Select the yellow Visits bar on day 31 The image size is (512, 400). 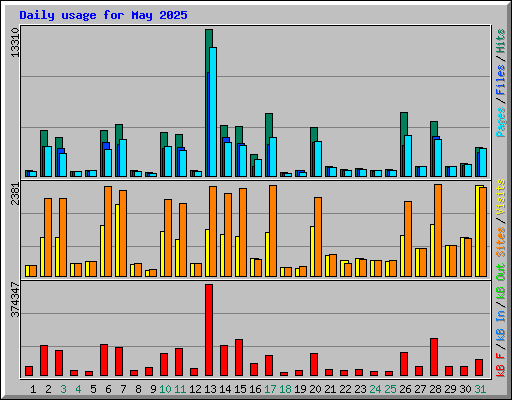click(477, 231)
